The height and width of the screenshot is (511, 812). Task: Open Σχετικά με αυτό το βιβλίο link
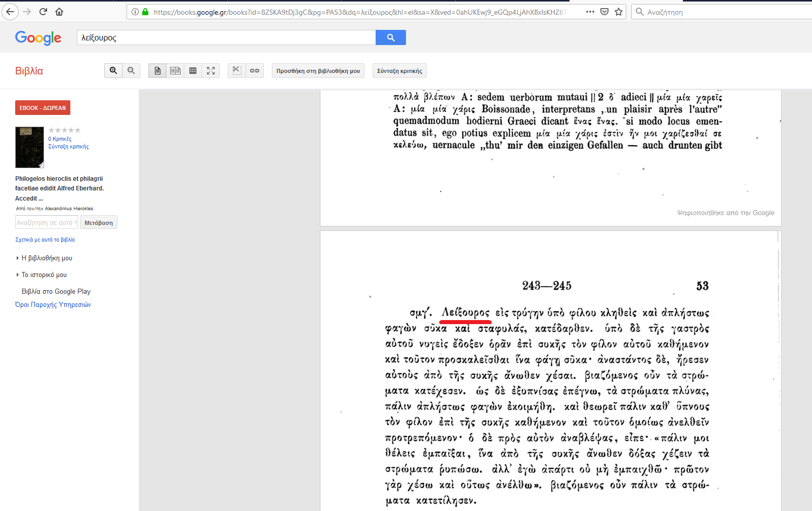point(45,240)
